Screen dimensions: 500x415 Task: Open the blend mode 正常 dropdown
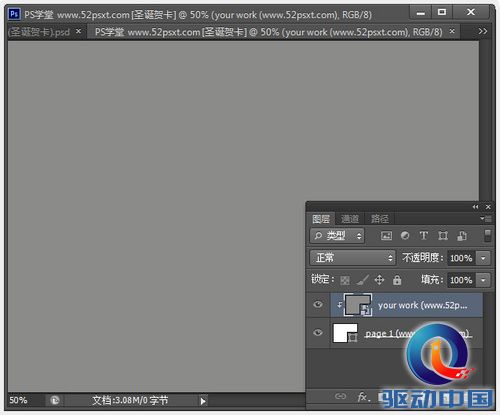[353, 258]
